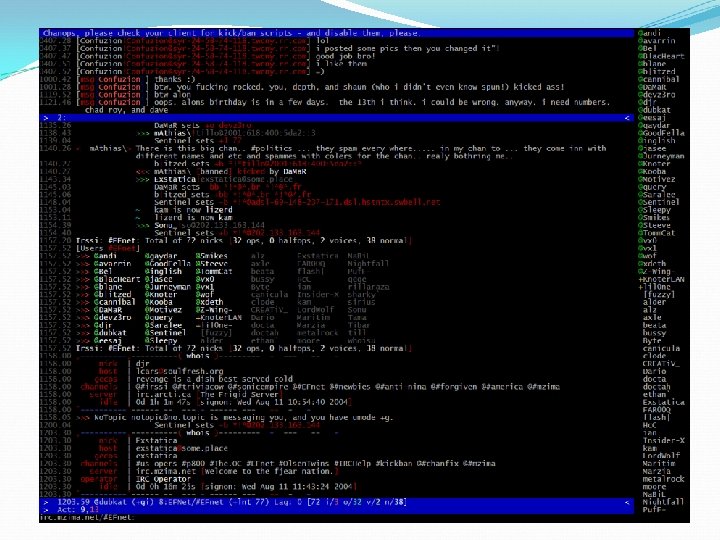The image size is (720, 540).
Task: Click the "[Users #EFnet]" header line
Action: (108, 248)
